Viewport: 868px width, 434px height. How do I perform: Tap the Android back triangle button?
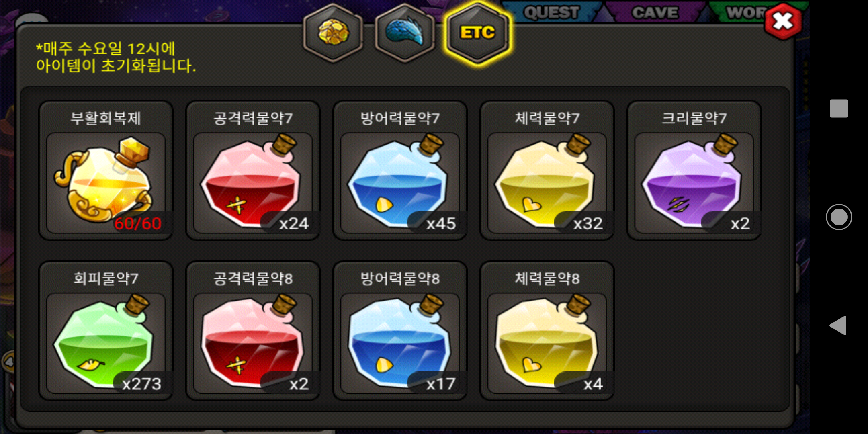pyautogui.click(x=838, y=325)
